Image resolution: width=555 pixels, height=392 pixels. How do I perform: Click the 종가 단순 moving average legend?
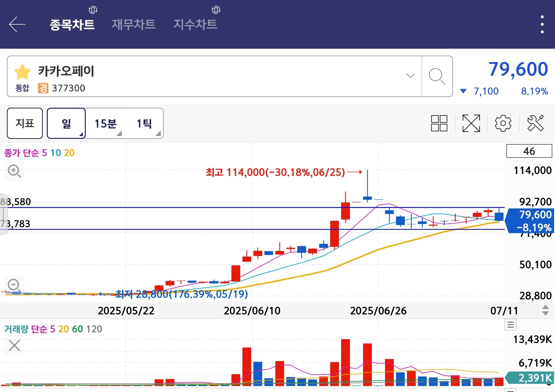(x=21, y=153)
